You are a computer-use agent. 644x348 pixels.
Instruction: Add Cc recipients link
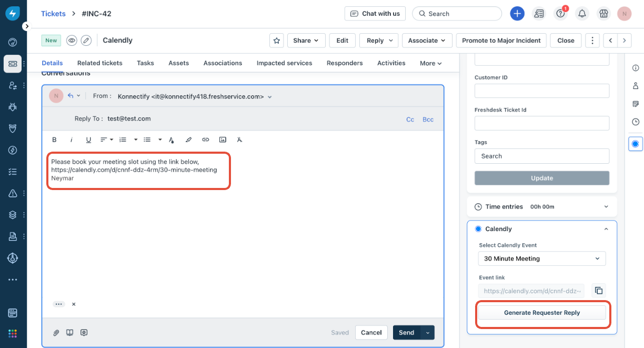pyautogui.click(x=410, y=120)
